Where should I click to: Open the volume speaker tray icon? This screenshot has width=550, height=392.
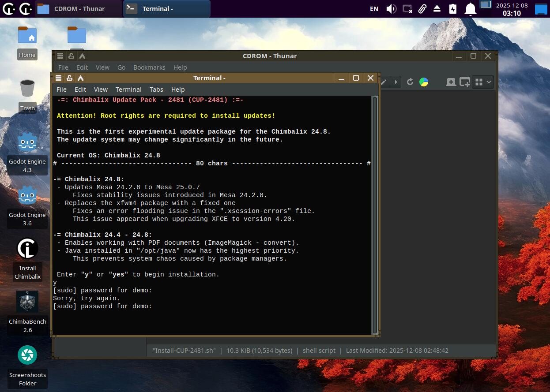pos(391,8)
